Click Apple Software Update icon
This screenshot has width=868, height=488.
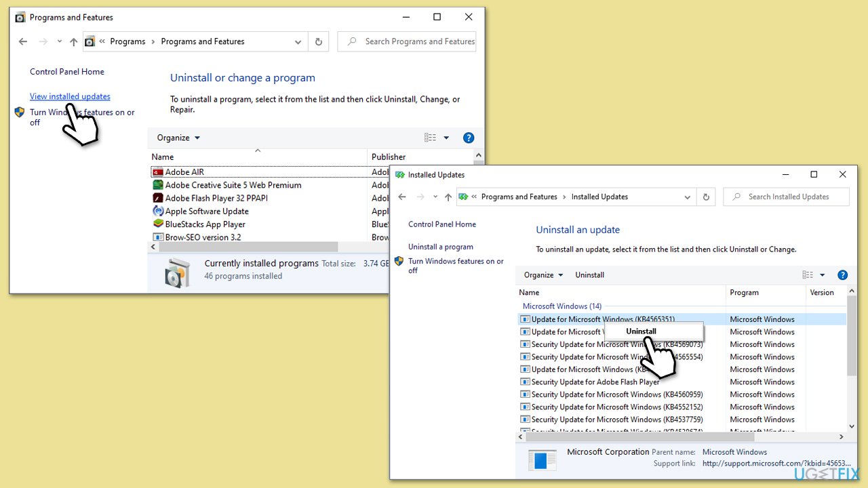(x=157, y=211)
